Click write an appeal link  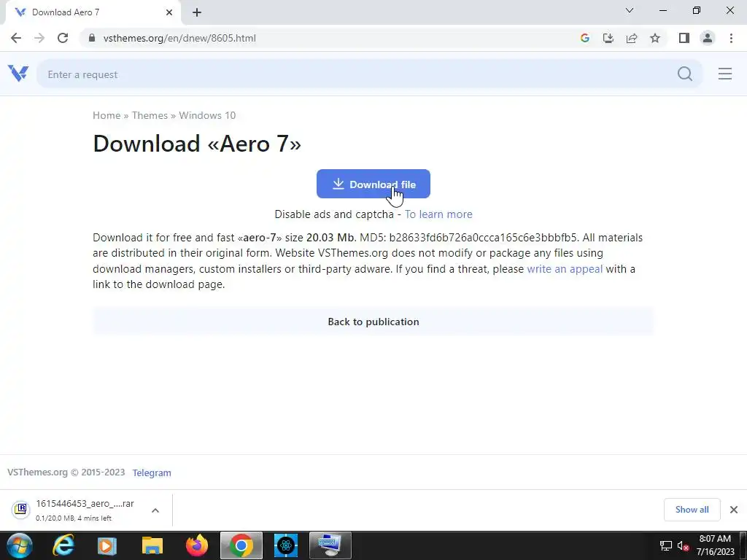click(x=565, y=269)
